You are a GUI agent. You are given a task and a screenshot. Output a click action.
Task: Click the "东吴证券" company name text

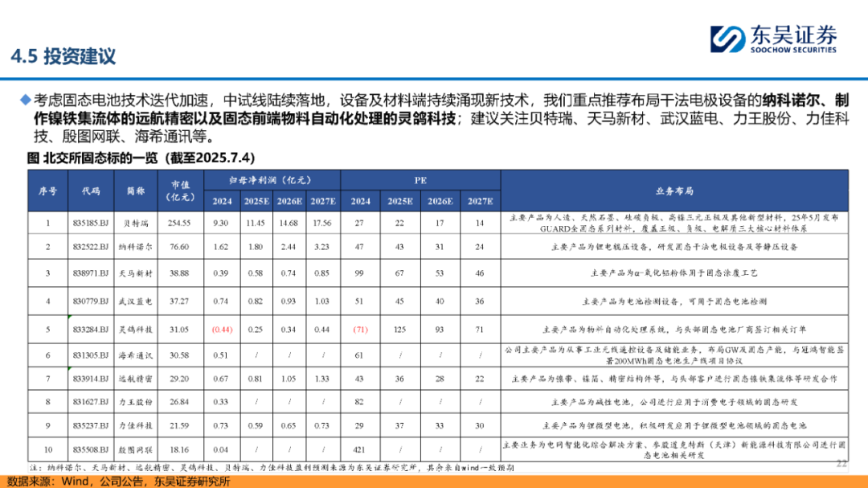[793, 35]
